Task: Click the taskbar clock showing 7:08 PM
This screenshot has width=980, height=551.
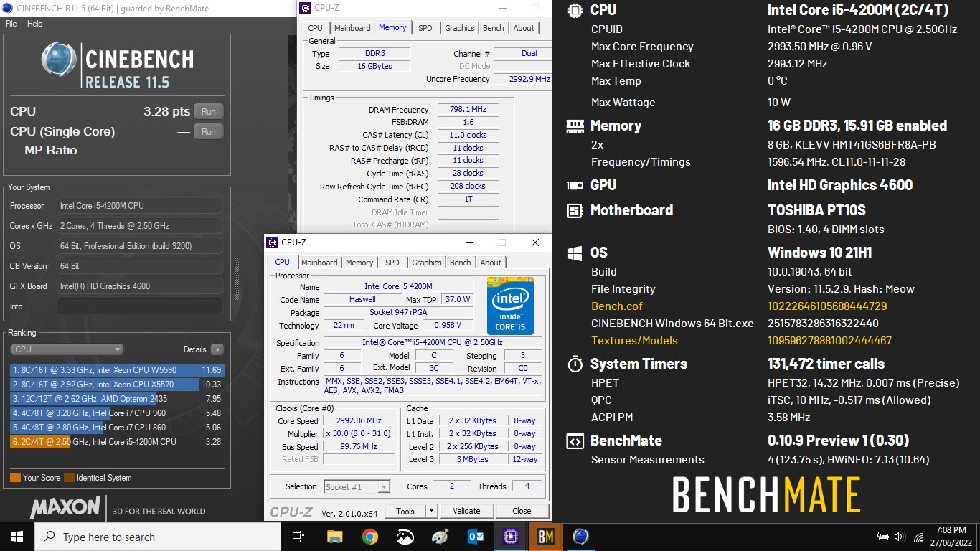Action: coord(951,537)
